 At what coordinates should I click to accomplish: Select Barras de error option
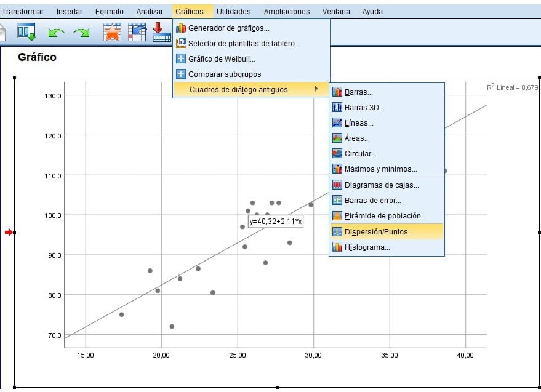point(372,201)
